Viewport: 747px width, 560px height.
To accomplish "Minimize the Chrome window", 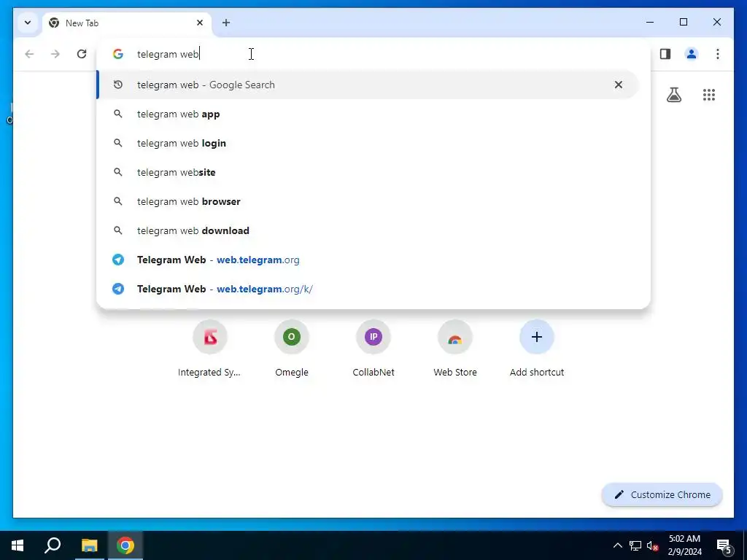I will pyautogui.click(x=650, y=22).
